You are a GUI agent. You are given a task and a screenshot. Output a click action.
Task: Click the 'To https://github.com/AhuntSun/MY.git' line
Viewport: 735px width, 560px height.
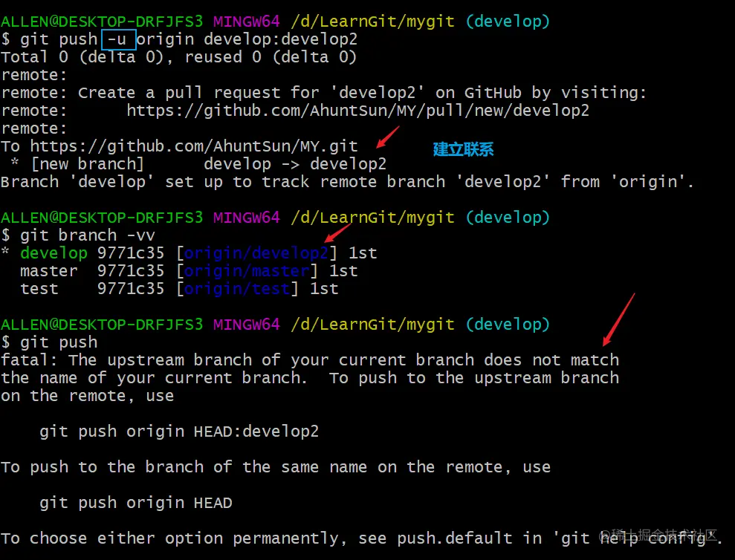(x=179, y=146)
